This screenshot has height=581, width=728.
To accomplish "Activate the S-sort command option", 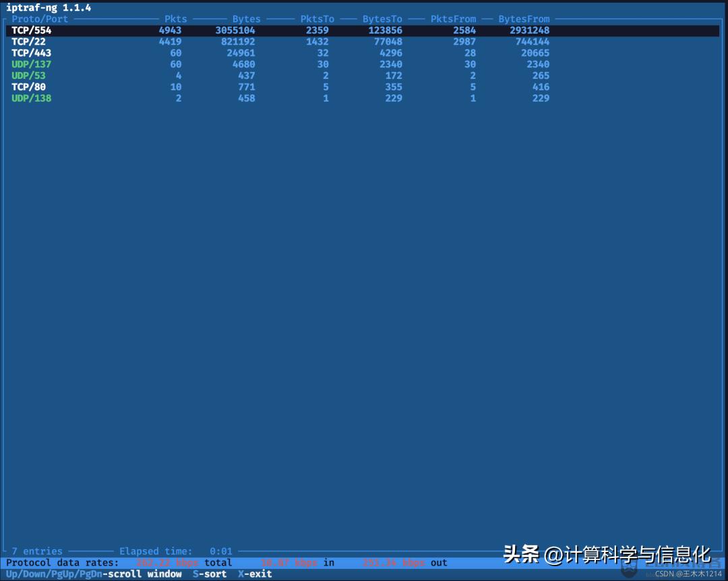I will point(209,574).
